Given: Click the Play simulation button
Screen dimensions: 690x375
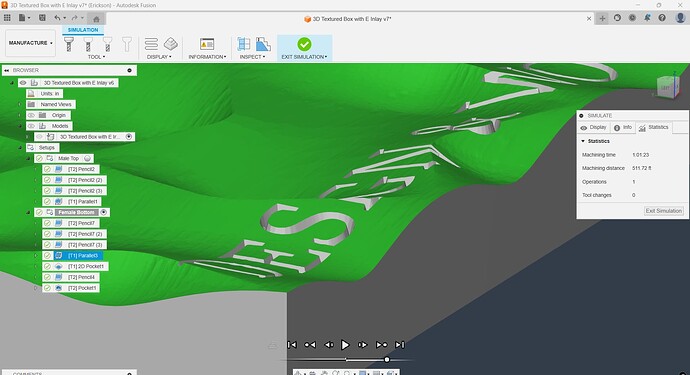Looking at the screenshot, I should pyautogui.click(x=345, y=345).
